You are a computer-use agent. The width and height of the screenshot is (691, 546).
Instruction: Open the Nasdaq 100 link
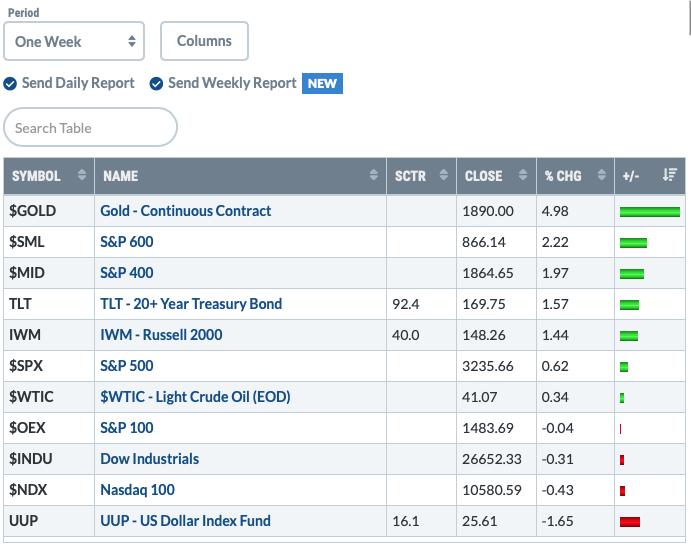[137, 490]
